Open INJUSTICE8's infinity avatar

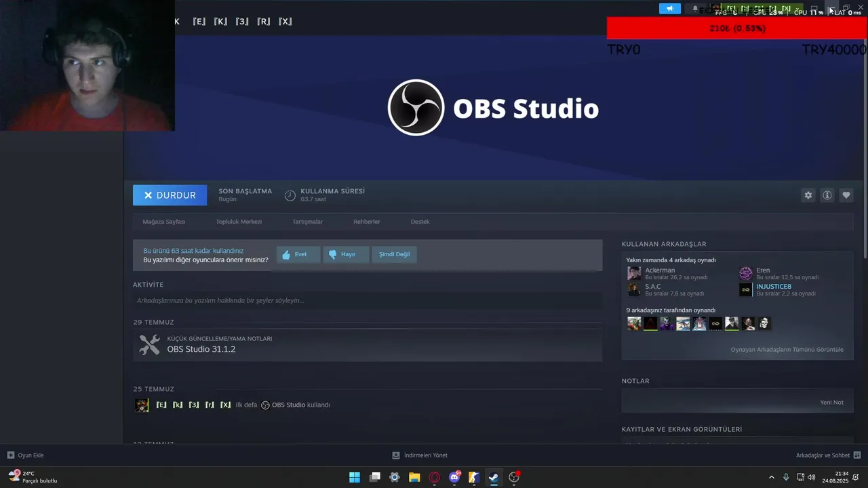click(x=746, y=289)
